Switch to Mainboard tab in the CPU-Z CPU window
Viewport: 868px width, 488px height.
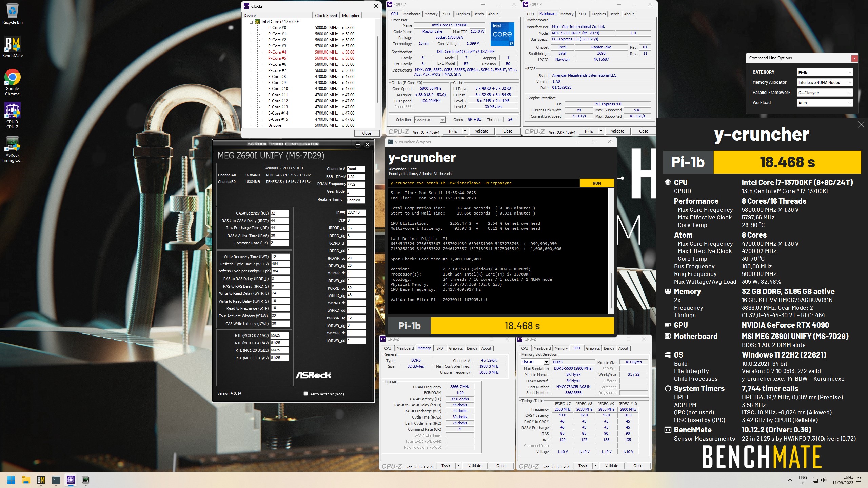[412, 14]
